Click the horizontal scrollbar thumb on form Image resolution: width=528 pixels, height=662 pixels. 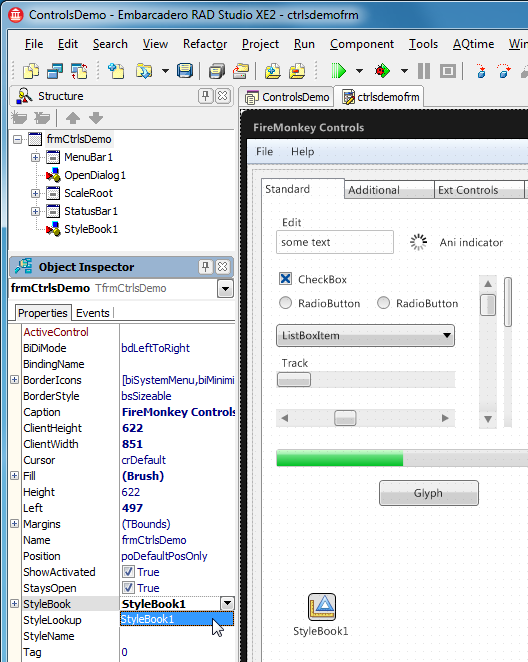coord(345,418)
